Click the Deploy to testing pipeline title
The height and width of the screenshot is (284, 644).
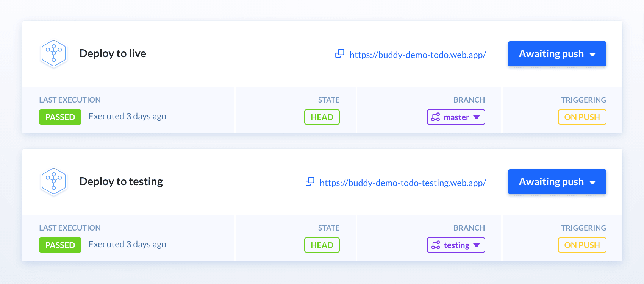pyautogui.click(x=121, y=181)
